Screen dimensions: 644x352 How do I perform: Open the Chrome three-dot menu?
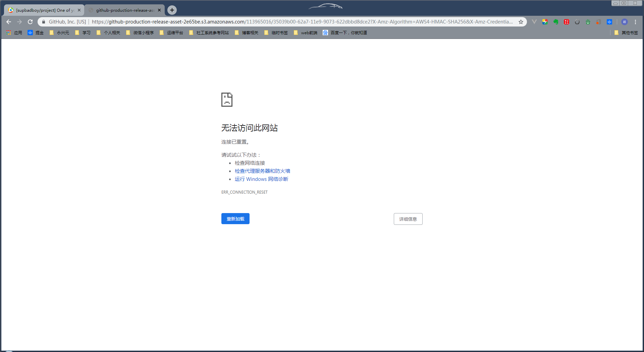pyautogui.click(x=636, y=22)
